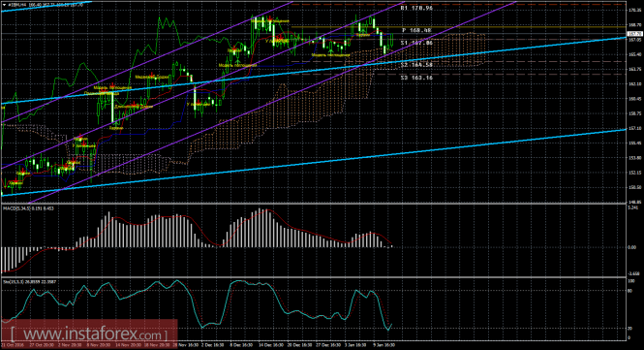
Task: Click the 14 Dec 16:30 time marker
Action: coord(270,345)
